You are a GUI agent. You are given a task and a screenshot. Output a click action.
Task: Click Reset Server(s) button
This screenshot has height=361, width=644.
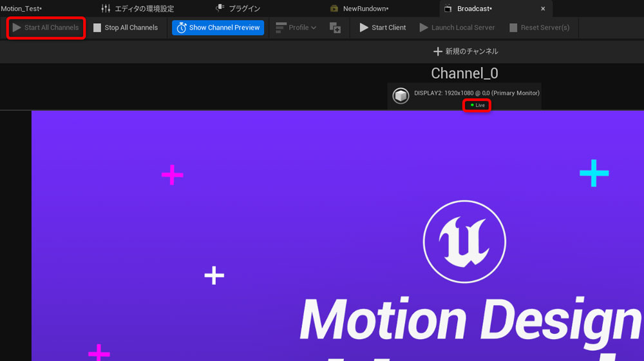pos(539,28)
